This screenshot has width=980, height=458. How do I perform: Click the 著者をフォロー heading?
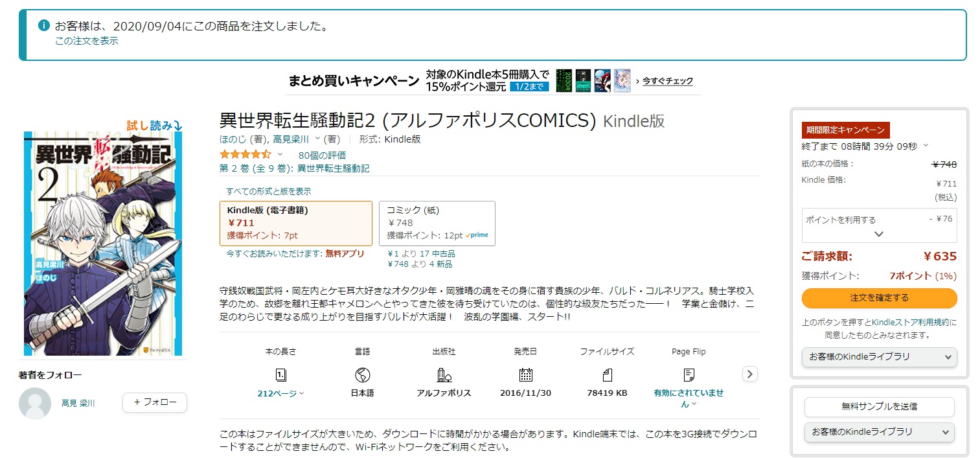pyautogui.click(x=51, y=375)
